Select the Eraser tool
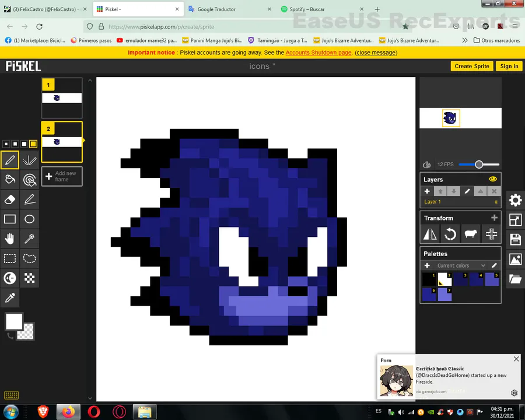The image size is (525, 420). click(10, 199)
